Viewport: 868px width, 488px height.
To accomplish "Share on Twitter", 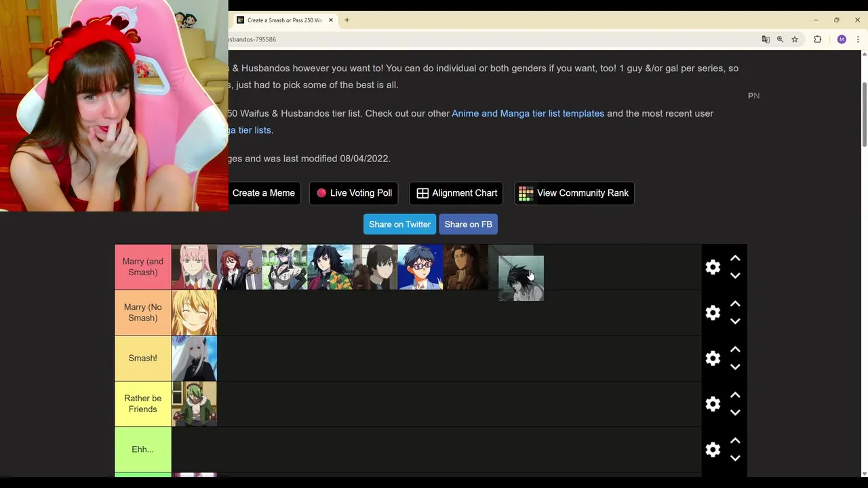I will pos(399,224).
